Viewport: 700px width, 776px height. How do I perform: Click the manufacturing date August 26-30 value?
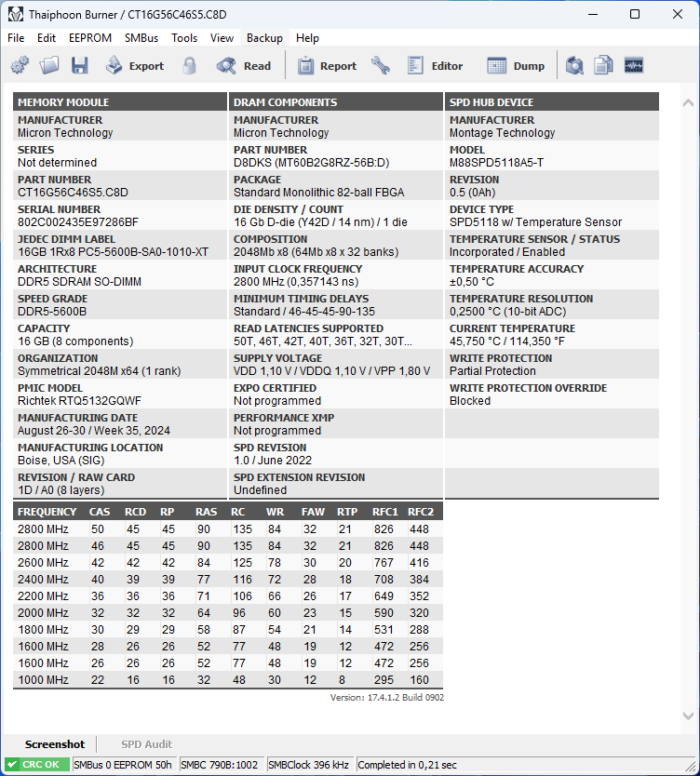tap(94, 430)
